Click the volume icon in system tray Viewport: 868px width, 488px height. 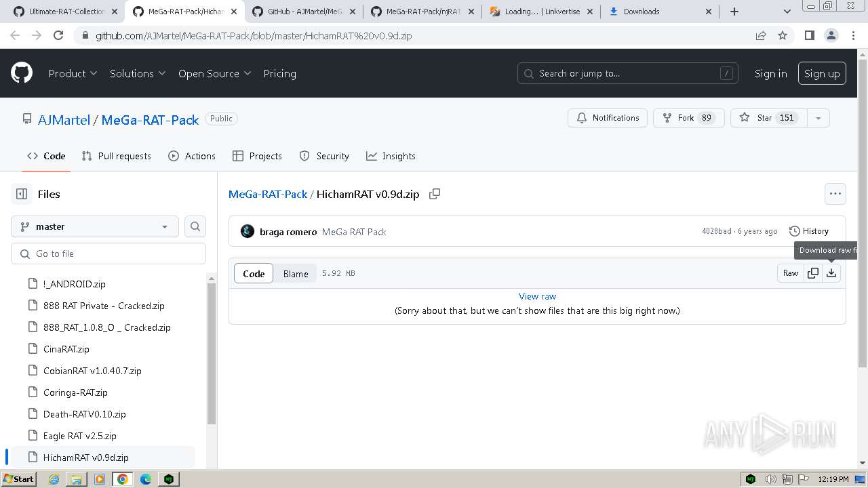(x=772, y=479)
